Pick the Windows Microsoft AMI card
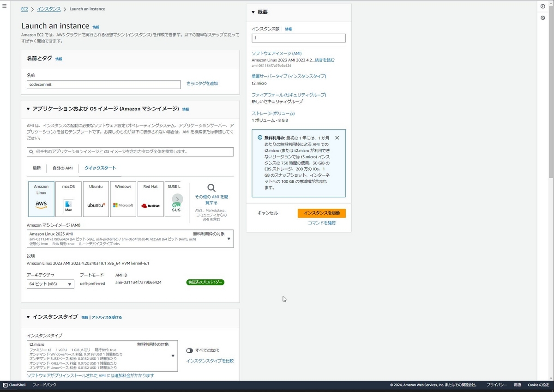This screenshot has width=554, height=392. (123, 199)
